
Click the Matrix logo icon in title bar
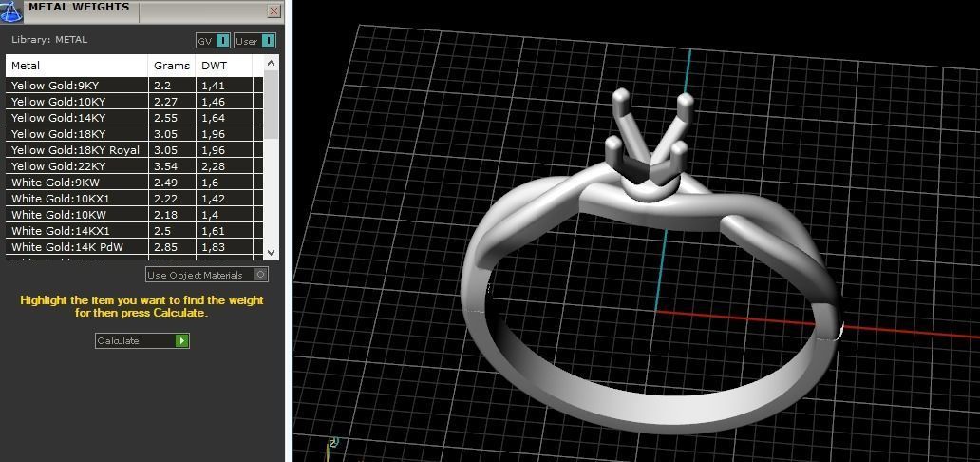coord(11,11)
